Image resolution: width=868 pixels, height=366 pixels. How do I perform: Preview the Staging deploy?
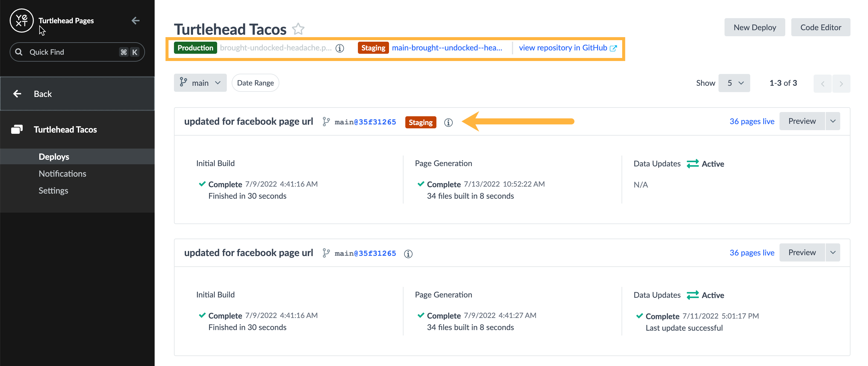[802, 121]
